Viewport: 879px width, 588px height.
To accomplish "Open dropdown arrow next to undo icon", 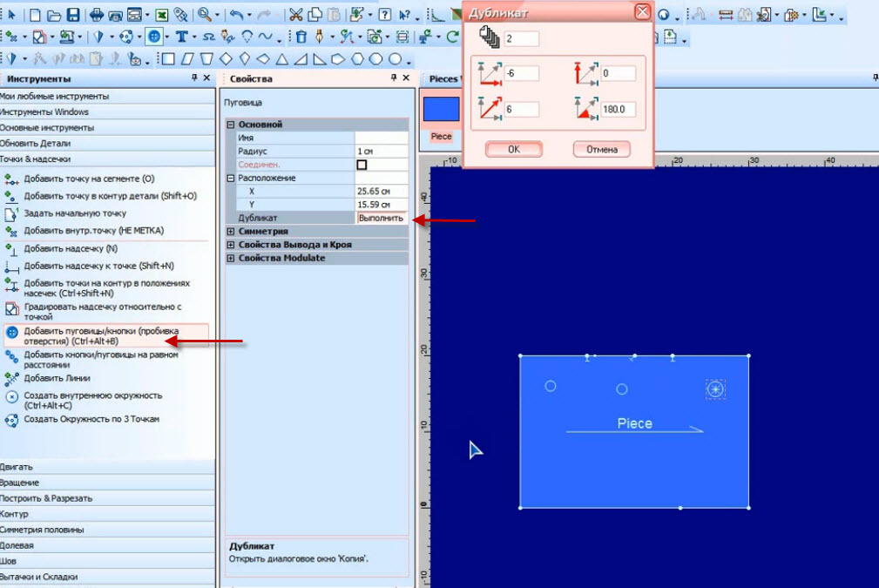I will 249,16.
